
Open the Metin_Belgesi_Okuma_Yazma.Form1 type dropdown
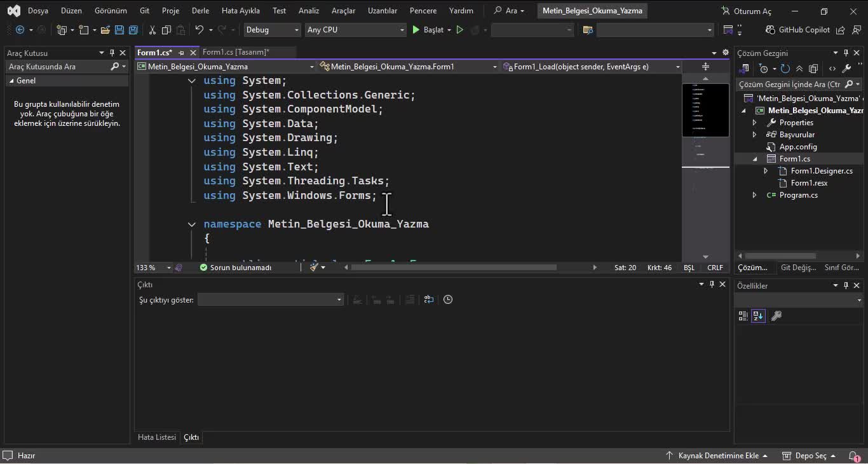coord(409,66)
